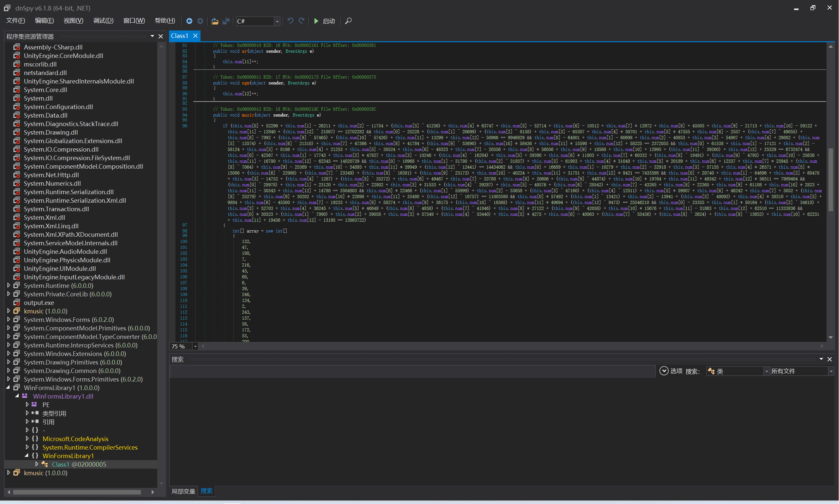Close the search panel
839x504 pixels.
click(x=829, y=359)
